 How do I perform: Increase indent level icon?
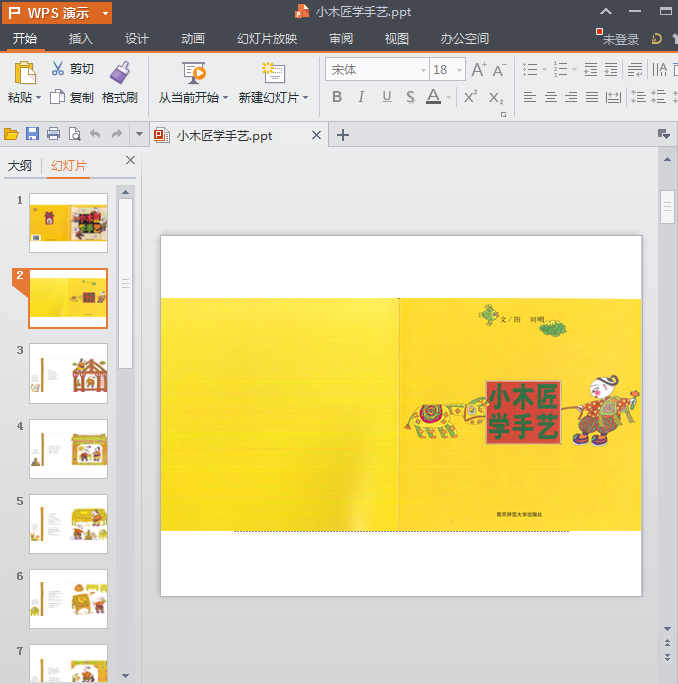611,69
